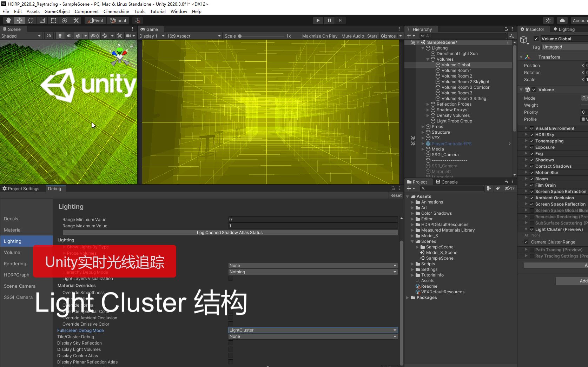Open Fullscreen Debug Mode LightCluster dropdown
The width and height of the screenshot is (588, 367).
click(313, 330)
